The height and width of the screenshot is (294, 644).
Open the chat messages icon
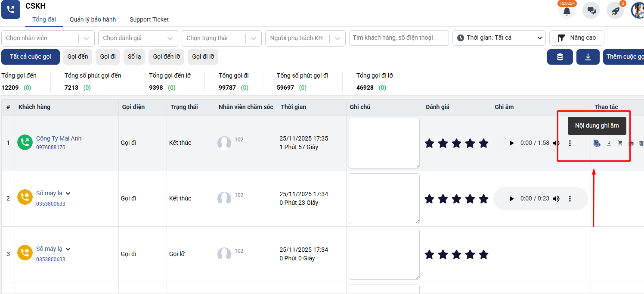[x=591, y=11]
